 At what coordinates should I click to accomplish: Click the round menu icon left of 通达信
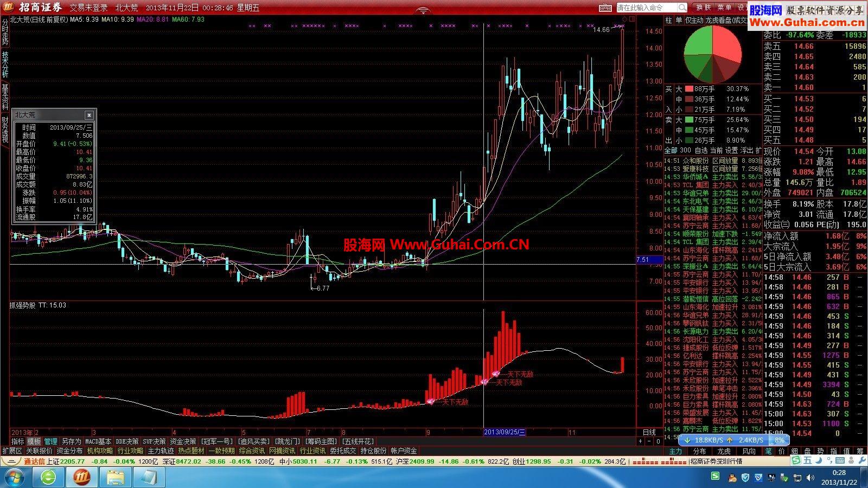(x=11, y=461)
